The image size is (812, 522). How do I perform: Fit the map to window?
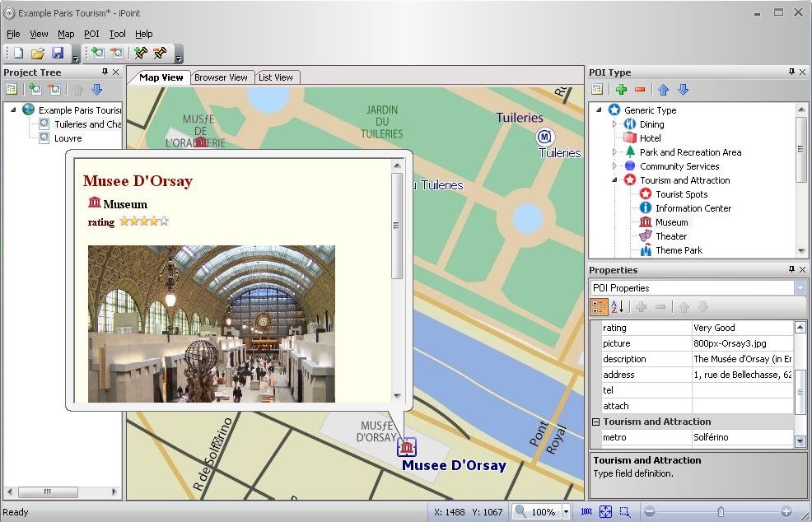click(605, 511)
